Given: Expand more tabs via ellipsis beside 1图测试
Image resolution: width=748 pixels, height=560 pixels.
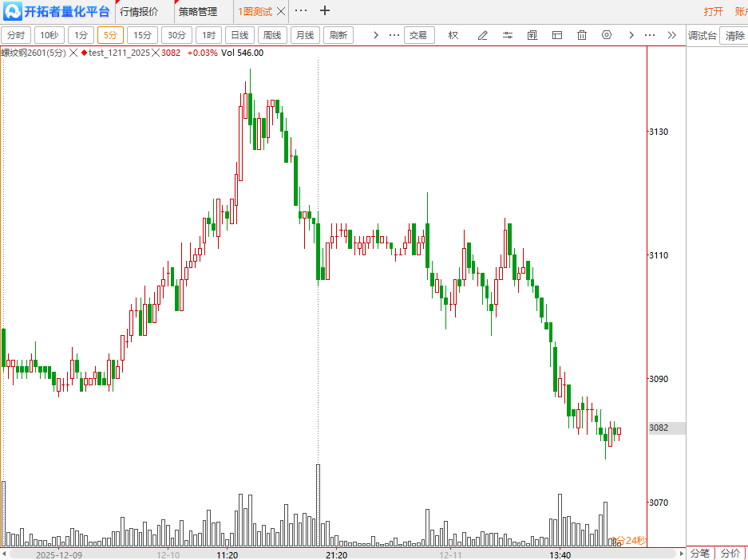Looking at the screenshot, I should point(300,11).
